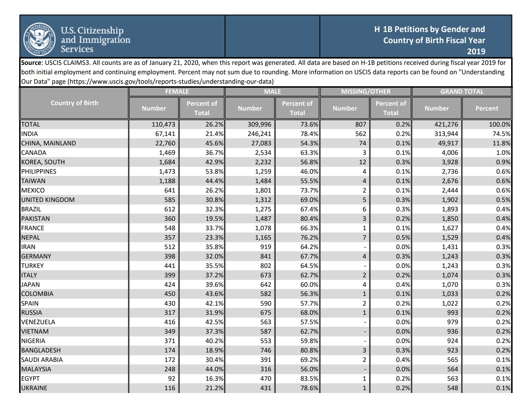Select Egypt male percent 83.5%
The width and height of the screenshot is (532, 401).
pos(309,379)
